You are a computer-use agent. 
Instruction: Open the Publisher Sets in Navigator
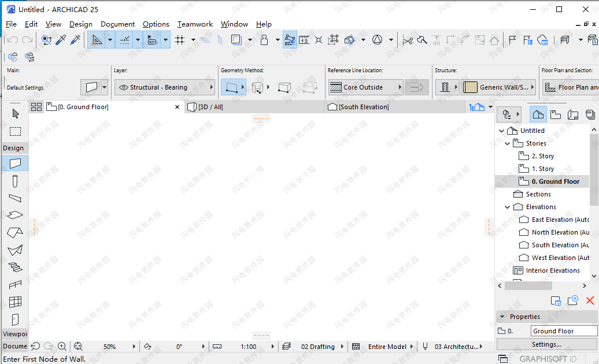[590, 114]
